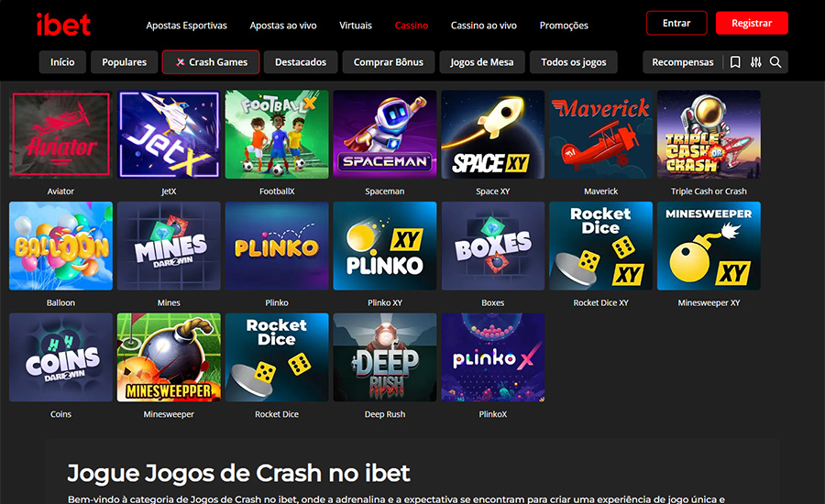Click the ibet logo
825x504 pixels.
[x=63, y=25]
